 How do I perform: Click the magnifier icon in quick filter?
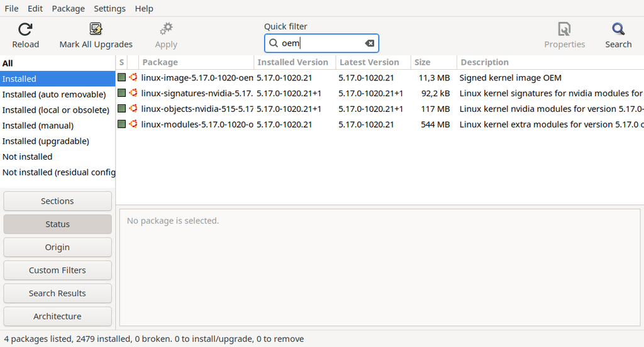pos(274,43)
